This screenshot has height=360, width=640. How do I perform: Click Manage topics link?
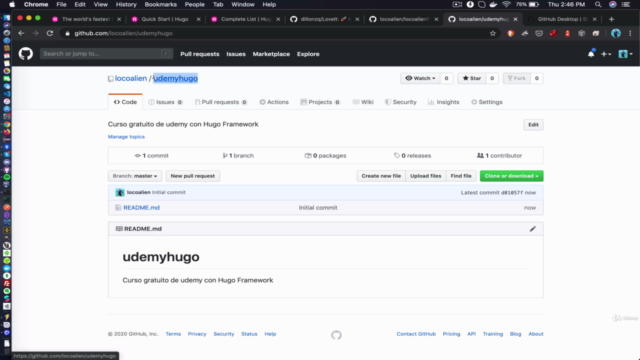(126, 137)
